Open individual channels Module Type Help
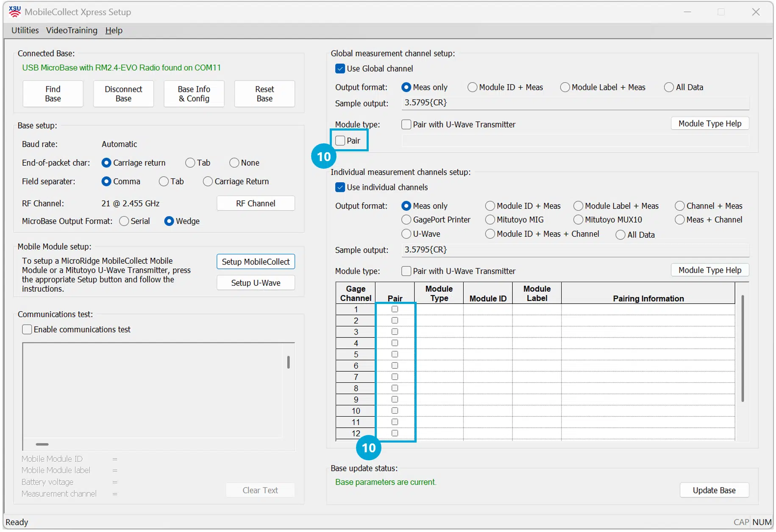Screen dimensions: 776x532 pyautogui.click(x=710, y=270)
